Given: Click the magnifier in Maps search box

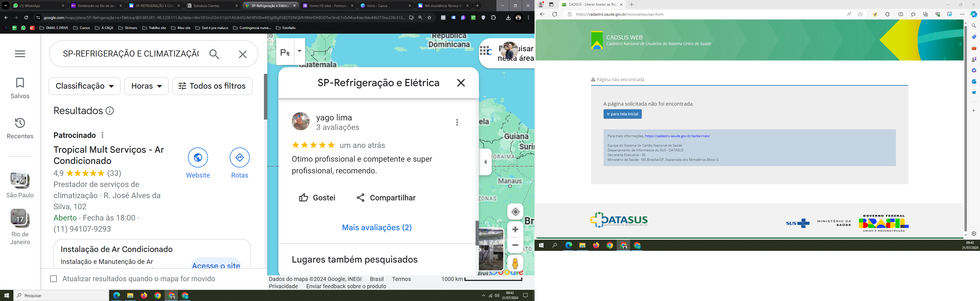Looking at the screenshot, I should tap(214, 54).
